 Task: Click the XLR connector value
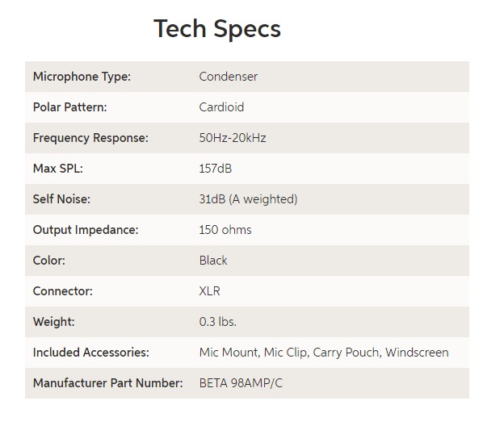pyautogui.click(x=210, y=291)
